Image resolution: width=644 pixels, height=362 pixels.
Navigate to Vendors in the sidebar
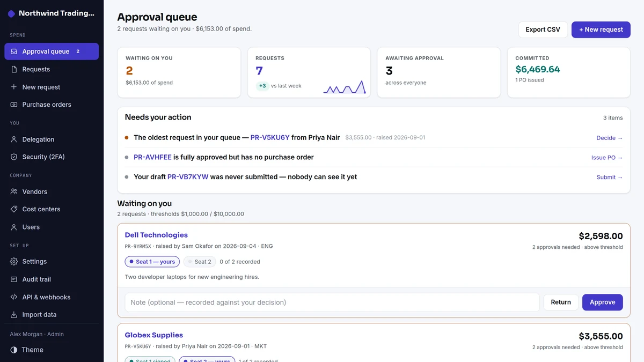pos(52,191)
